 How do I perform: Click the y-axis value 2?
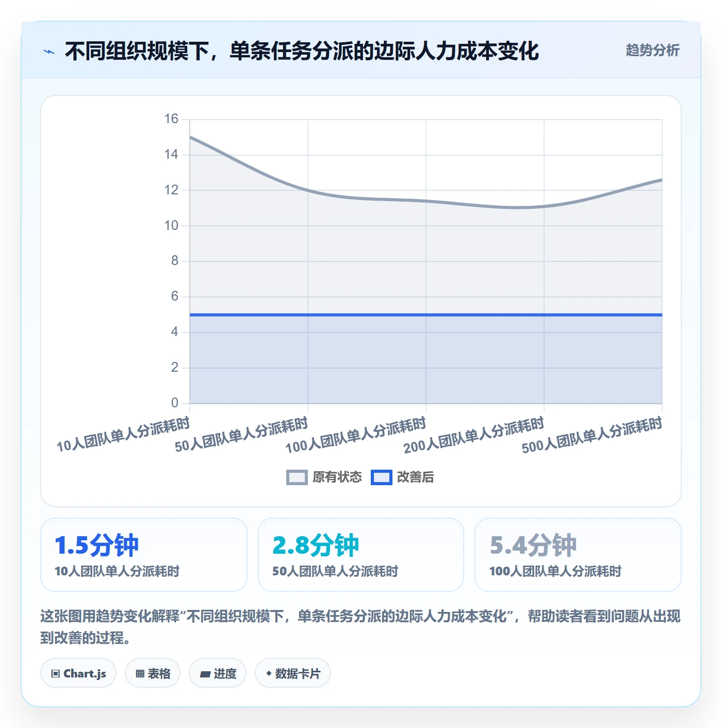coord(175,368)
